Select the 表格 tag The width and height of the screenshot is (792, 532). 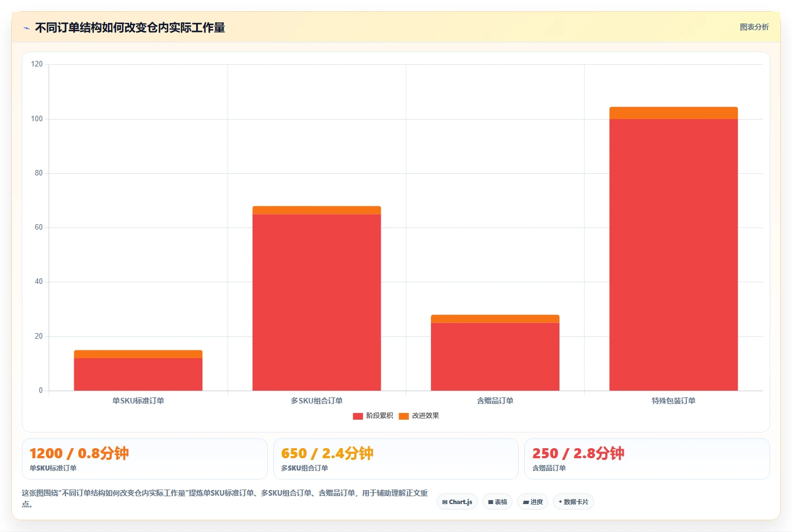pyautogui.click(x=497, y=502)
